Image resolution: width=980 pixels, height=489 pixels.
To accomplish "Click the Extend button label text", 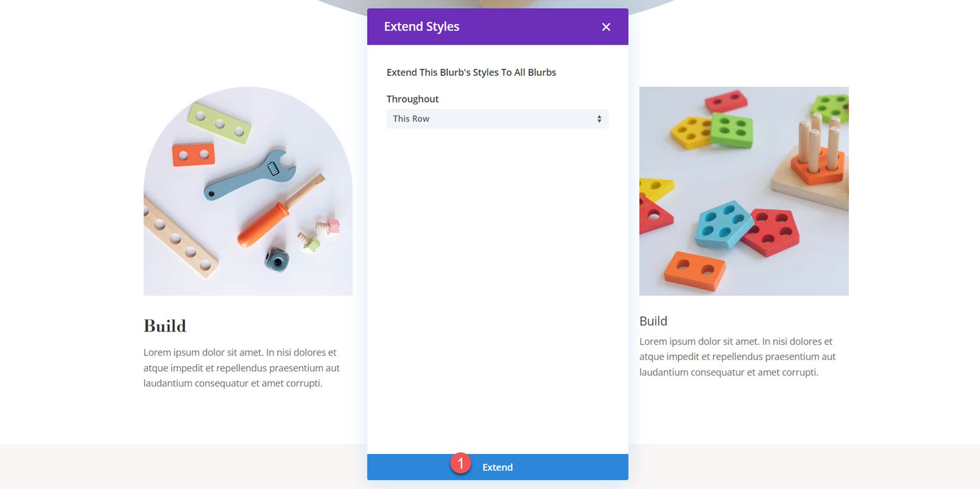I will click(x=497, y=467).
